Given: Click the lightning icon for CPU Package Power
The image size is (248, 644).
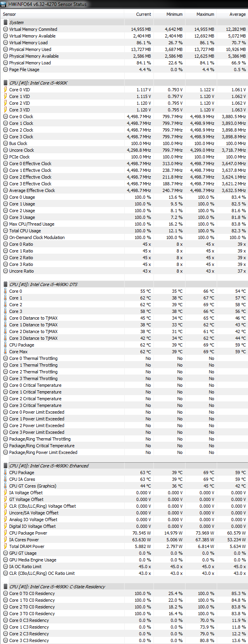Looking at the screenshot, I should [x=6, y=533].
